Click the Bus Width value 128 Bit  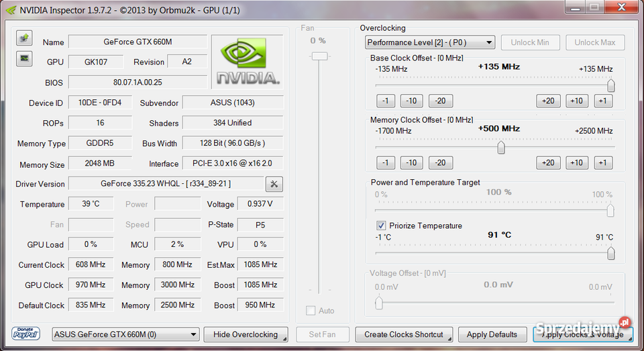[x=233, y=143]
